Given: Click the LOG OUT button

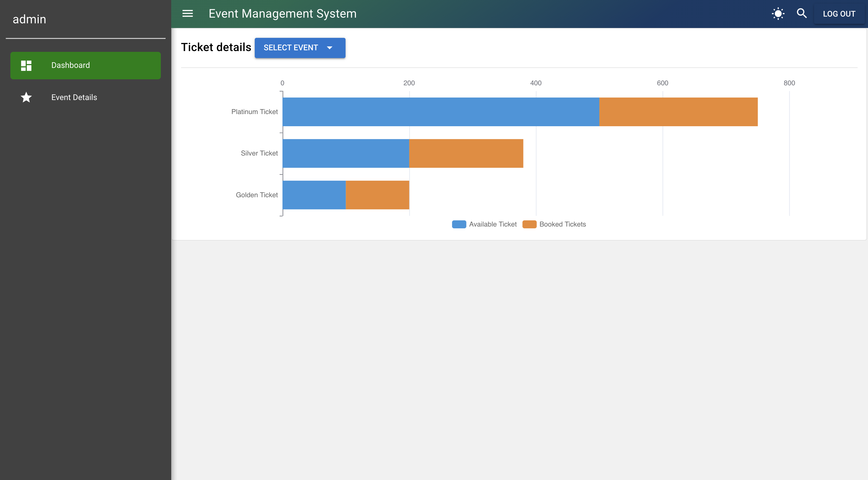Looking at the screenshot, I should click(x=839, y=13).
